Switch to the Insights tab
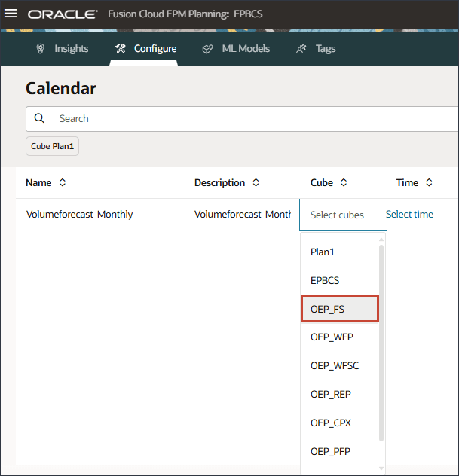 tap(62, 49)
